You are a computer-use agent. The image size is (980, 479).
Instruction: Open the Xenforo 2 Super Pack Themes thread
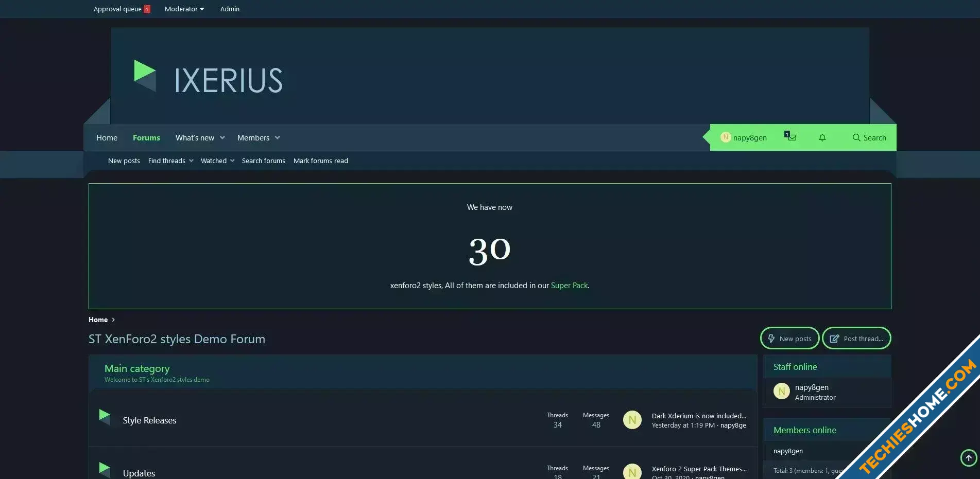coord(699,469)
